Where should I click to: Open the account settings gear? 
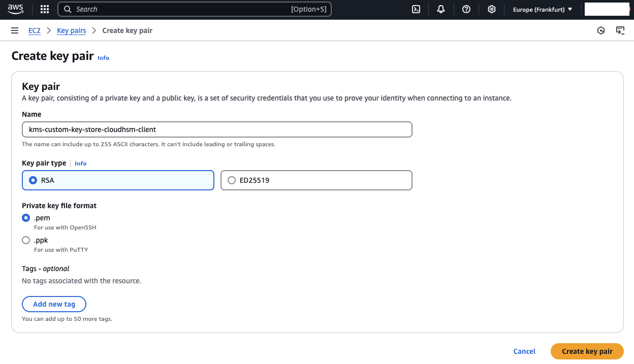tap(491, 9)
